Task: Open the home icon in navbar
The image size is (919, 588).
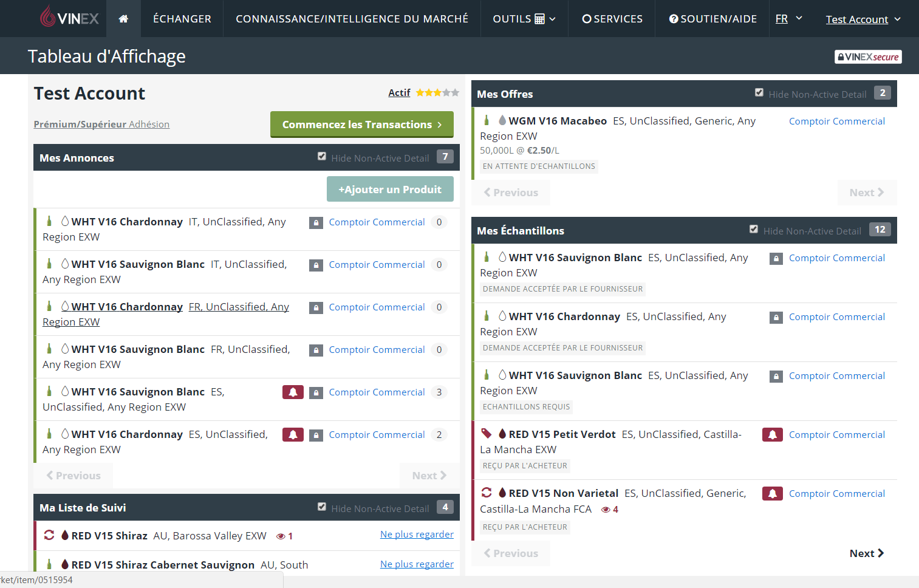Action: (x=123, y=19)
